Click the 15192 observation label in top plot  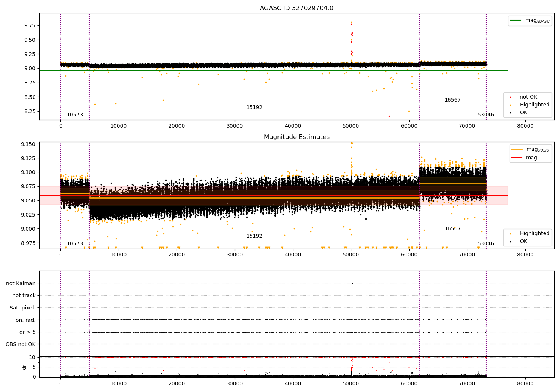click(x=254, y=108)
